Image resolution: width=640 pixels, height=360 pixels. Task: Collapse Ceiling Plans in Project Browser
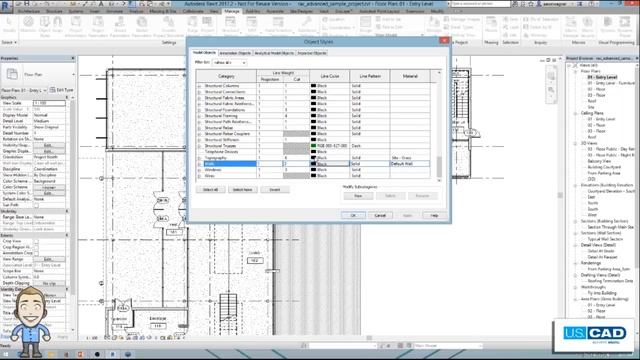(x=576, y=113)
